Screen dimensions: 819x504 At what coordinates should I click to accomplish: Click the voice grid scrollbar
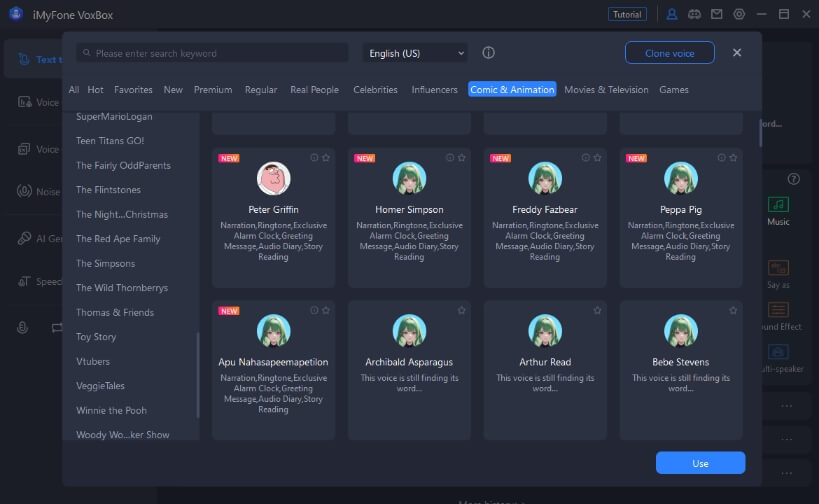[760, 133]
